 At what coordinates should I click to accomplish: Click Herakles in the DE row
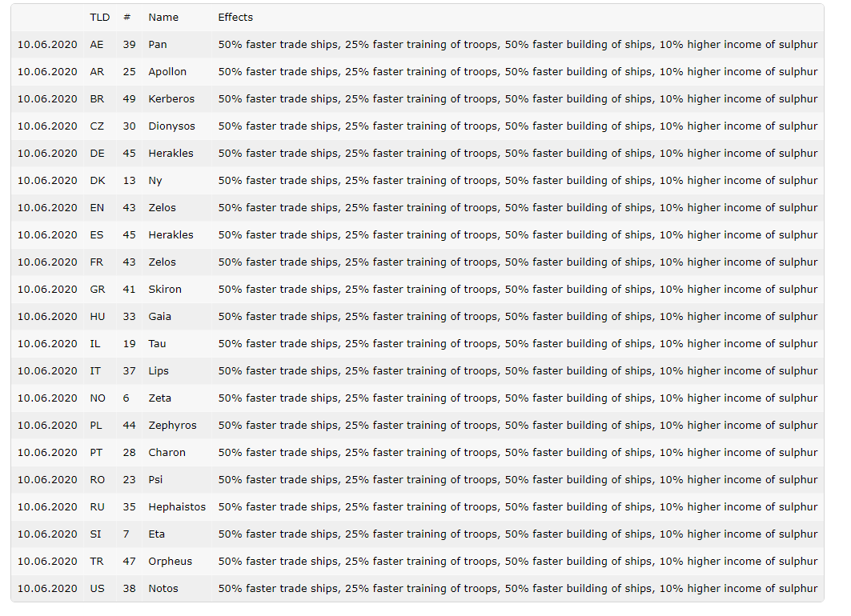coord(171,153)
